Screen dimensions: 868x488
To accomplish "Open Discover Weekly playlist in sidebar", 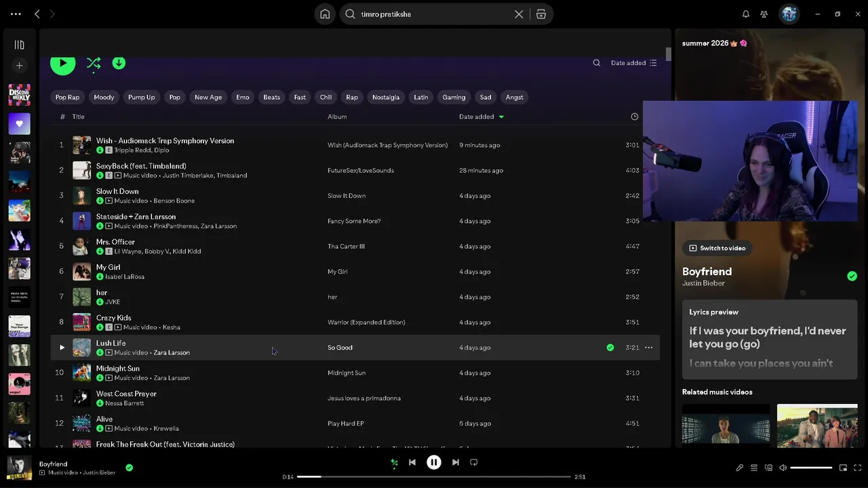I will tap(19, 95).
